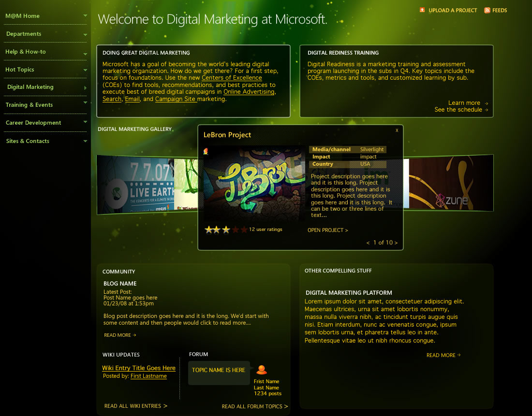Screen dimensions: 532x416
Task: Open Sites & Contacts in sidebar
Action: click(28, 141)
